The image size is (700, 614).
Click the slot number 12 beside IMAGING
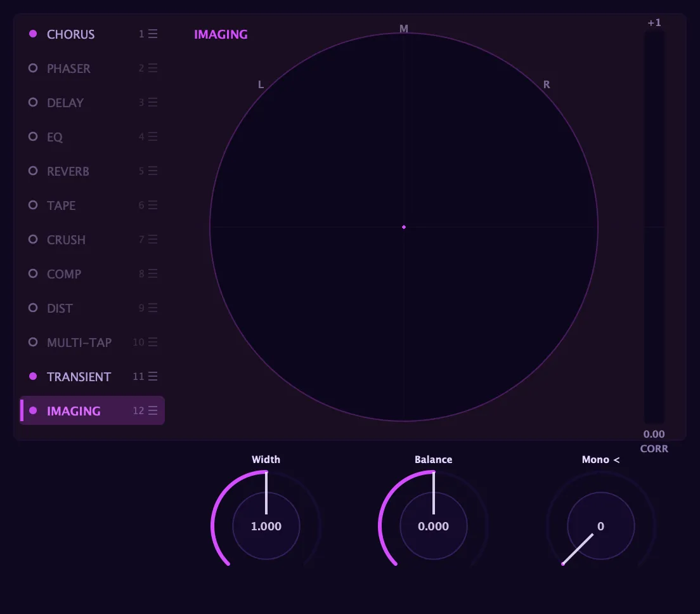coord(138,410)
